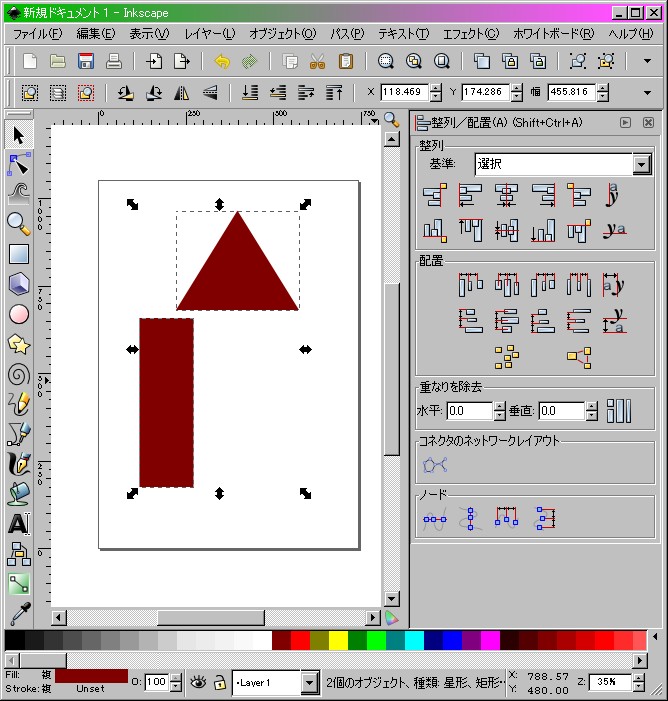This screenshot has height=701, width=668.
Task: Open the レイヤー(L) menu
Action: 210,34
